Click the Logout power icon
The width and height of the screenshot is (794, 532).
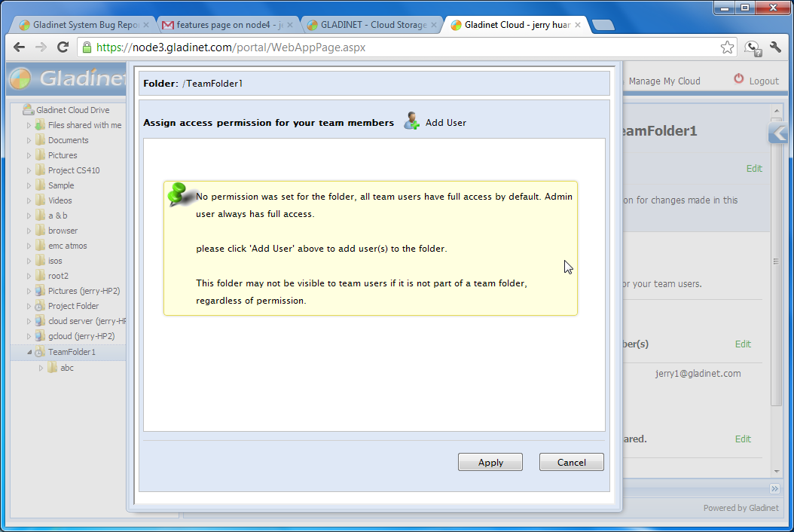point(739,79)
